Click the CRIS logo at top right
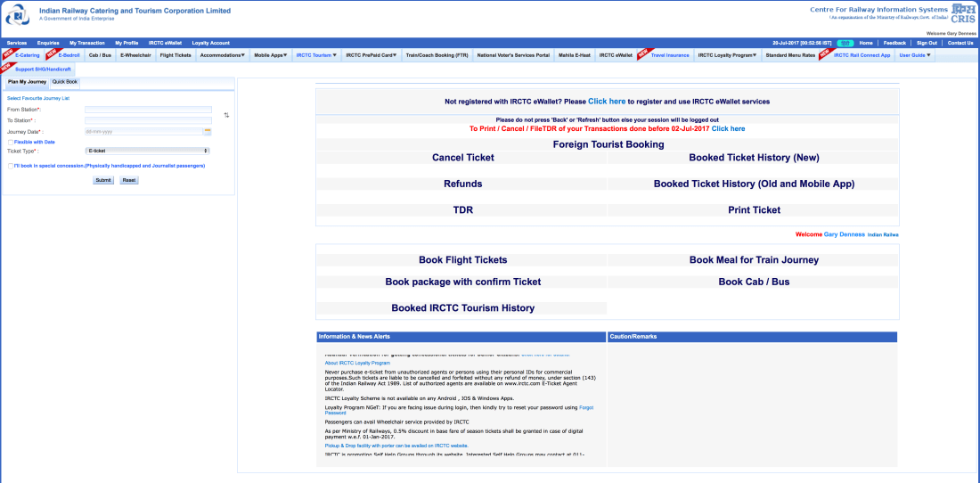980x483 pixels. (x=963, y=13)
